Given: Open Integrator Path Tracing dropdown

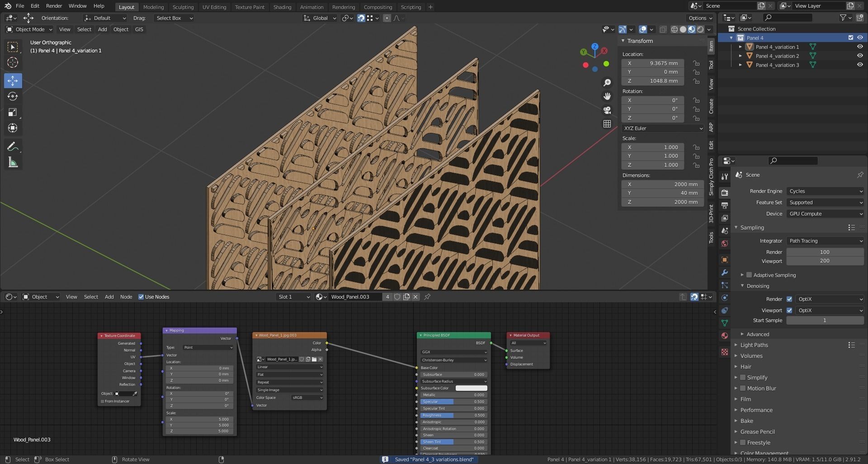Looking at the screenshot, I should click(x=825, y=241).
